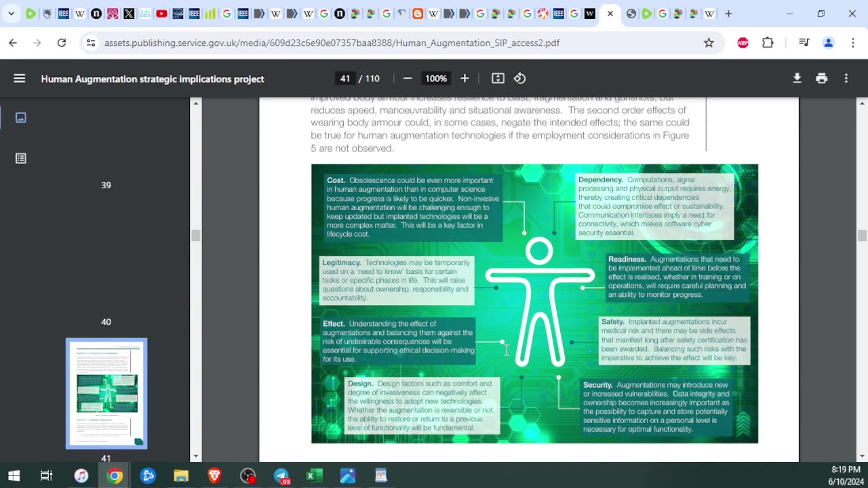
Task: Go back to the previous page
Action: coord(13,43)
